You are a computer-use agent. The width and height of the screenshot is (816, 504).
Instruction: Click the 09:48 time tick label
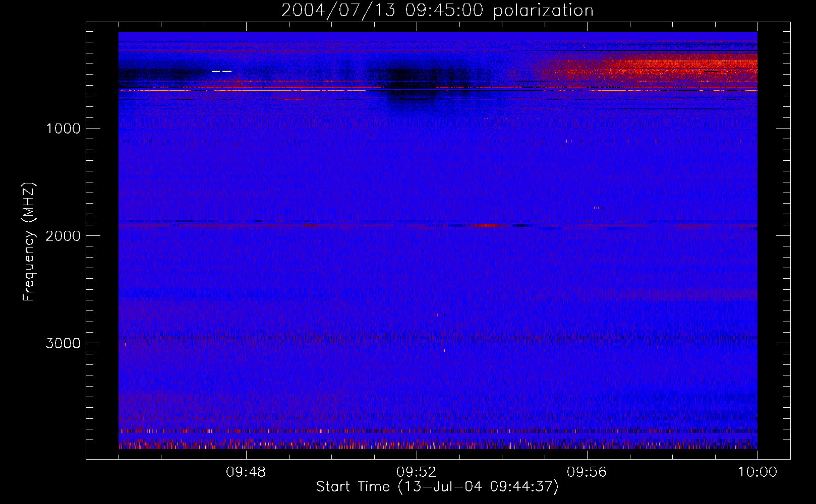tap(246, 472)
